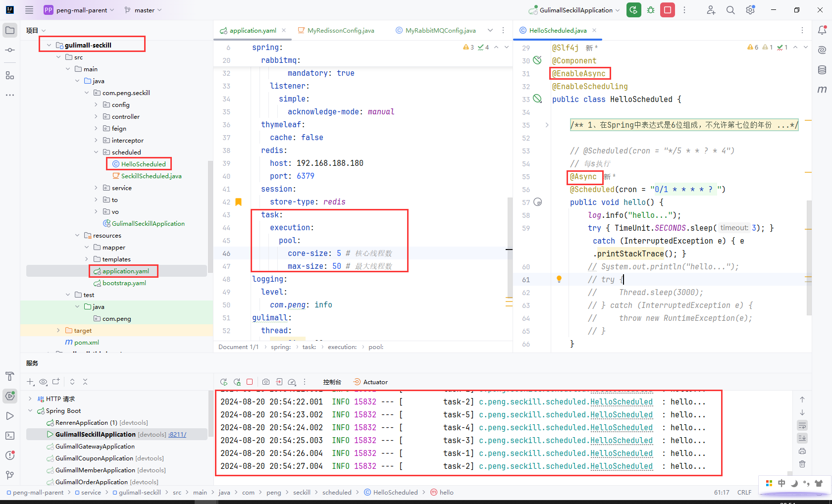
Task: Open the master branch dropdown
Action: [x=143, y=10]
